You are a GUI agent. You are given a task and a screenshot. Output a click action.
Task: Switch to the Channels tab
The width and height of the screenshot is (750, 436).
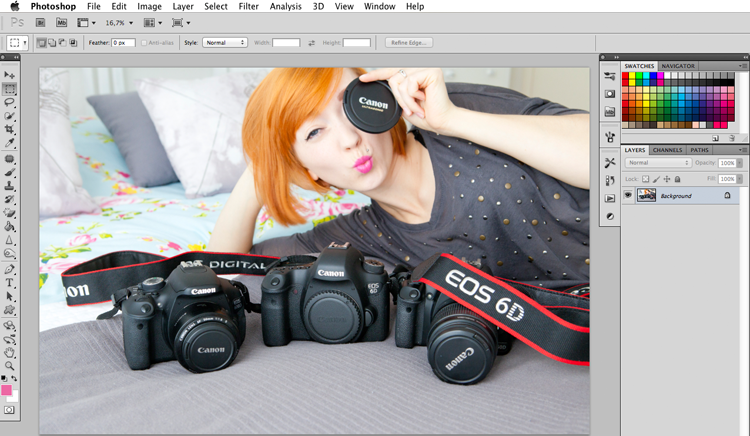coord(667,150)
